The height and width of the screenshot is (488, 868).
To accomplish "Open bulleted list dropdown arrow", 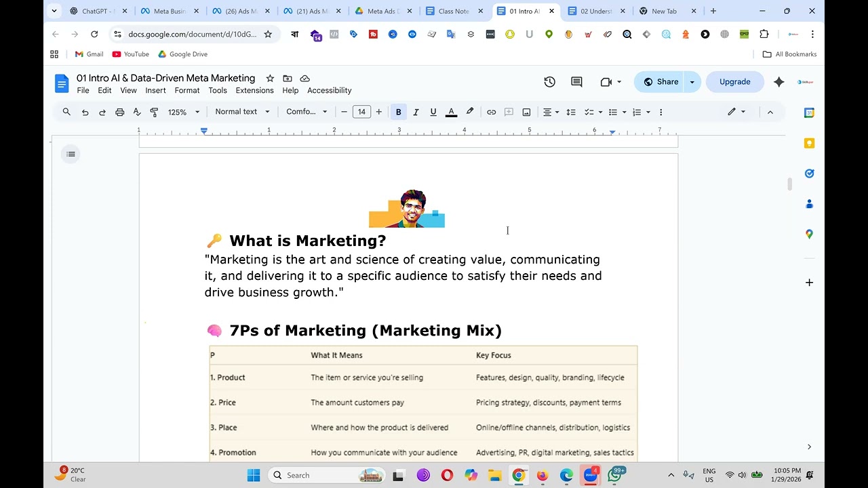I will coord(624,112).
